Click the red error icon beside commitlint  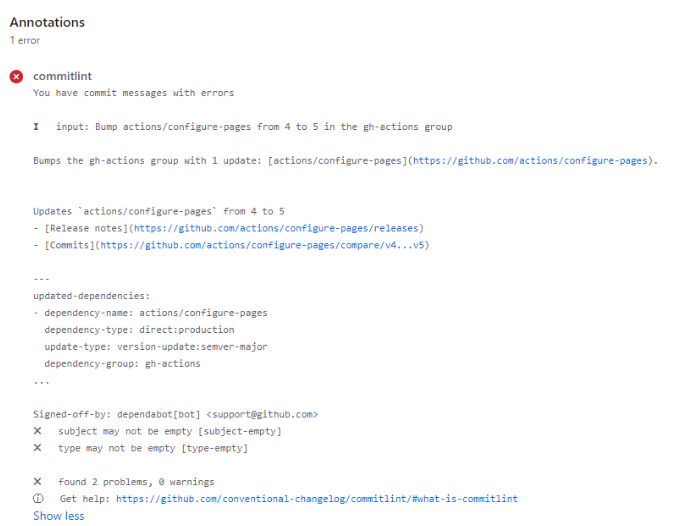pos(16,77)
